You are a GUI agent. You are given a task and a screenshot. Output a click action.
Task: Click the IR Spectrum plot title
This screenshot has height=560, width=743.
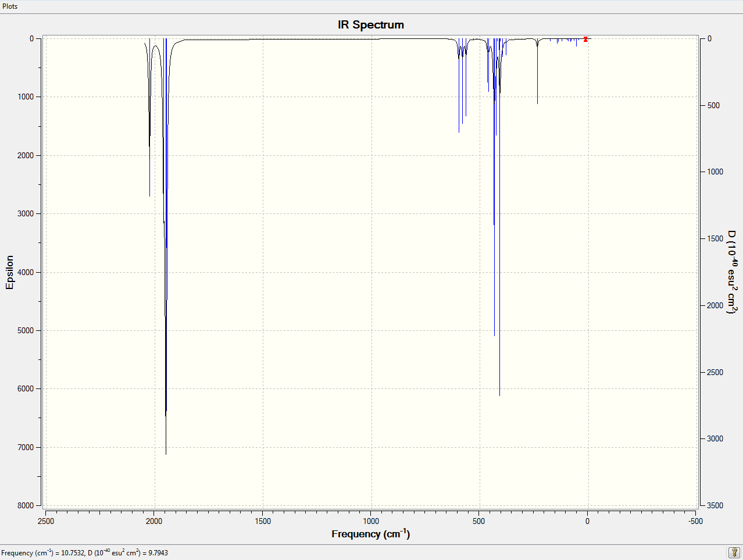pos(371,24)
